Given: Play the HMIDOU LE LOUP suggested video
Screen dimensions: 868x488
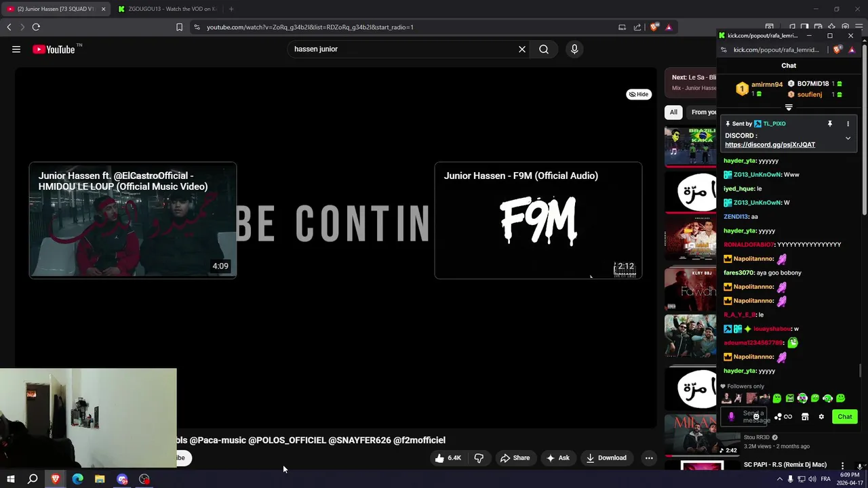Looking at the screenshot, I should tap(133, 220).
